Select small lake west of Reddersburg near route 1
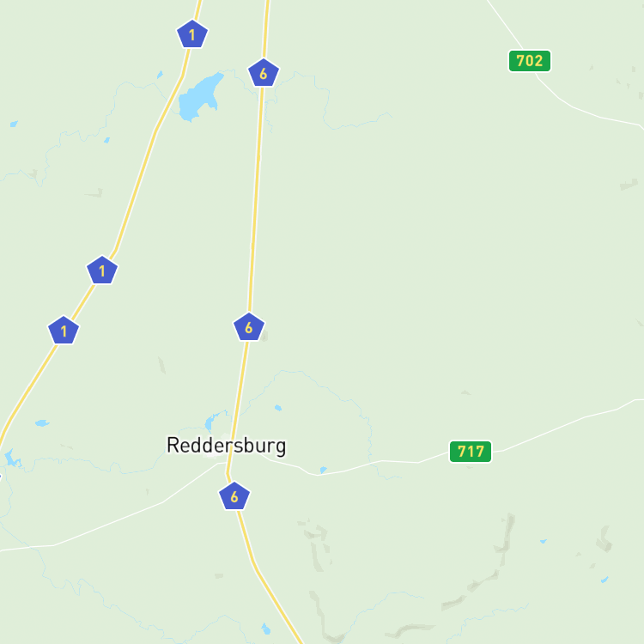 click(x=42, y=423)
